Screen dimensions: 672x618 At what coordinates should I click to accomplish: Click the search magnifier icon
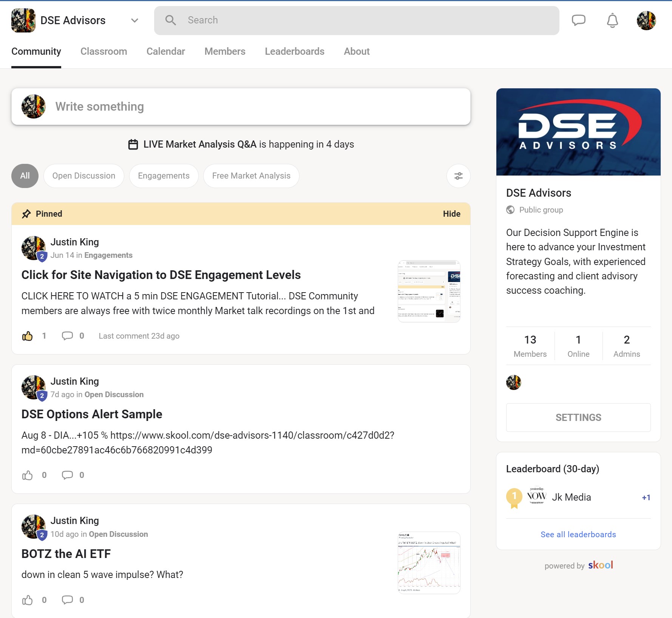point(171,20)
